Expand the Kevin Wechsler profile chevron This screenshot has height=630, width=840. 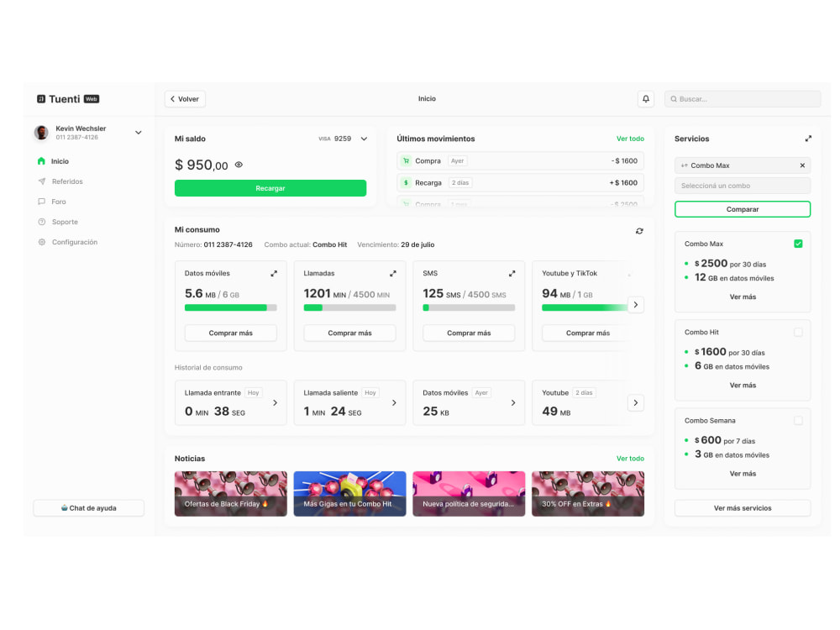coord(138,132)
